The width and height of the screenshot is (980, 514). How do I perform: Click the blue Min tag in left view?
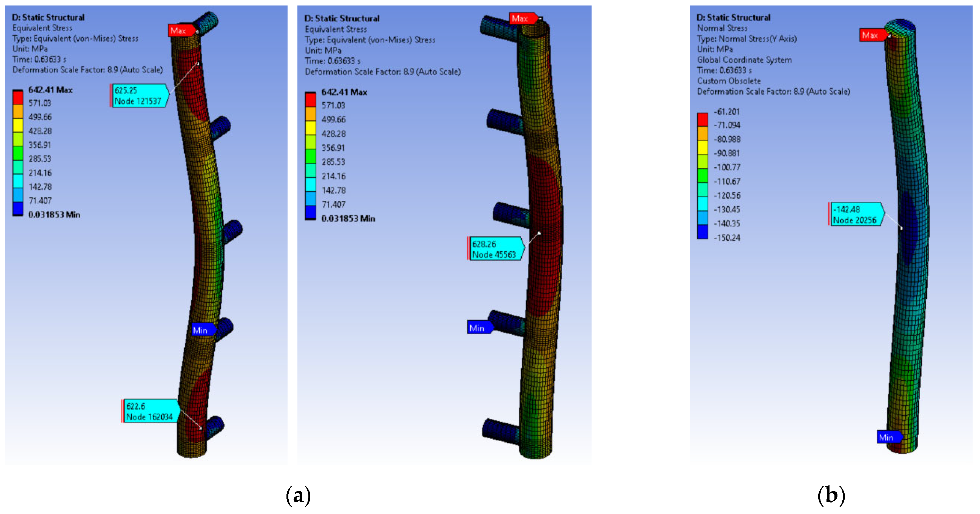pos(202,330)
